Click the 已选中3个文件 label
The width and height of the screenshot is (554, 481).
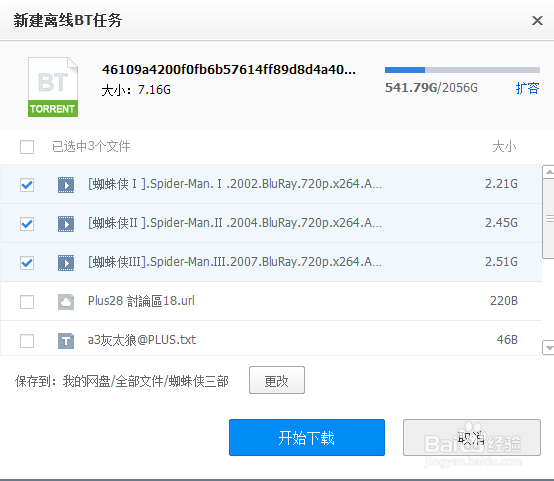click(x=91, y=146)
